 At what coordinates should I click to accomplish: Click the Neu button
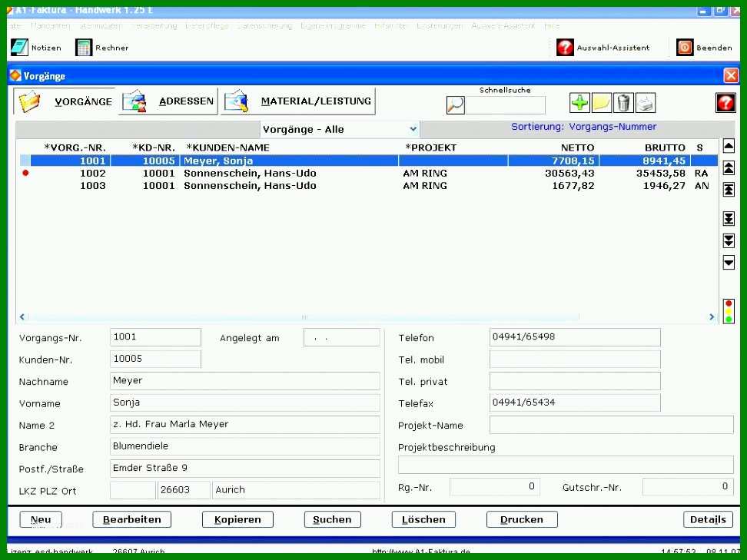point(41,519)
